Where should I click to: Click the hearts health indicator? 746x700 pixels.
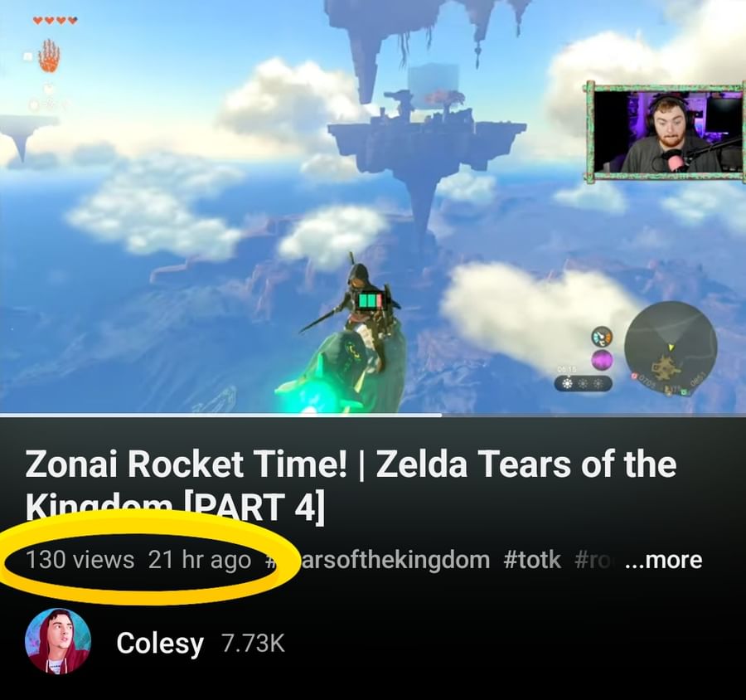(55, 21)
